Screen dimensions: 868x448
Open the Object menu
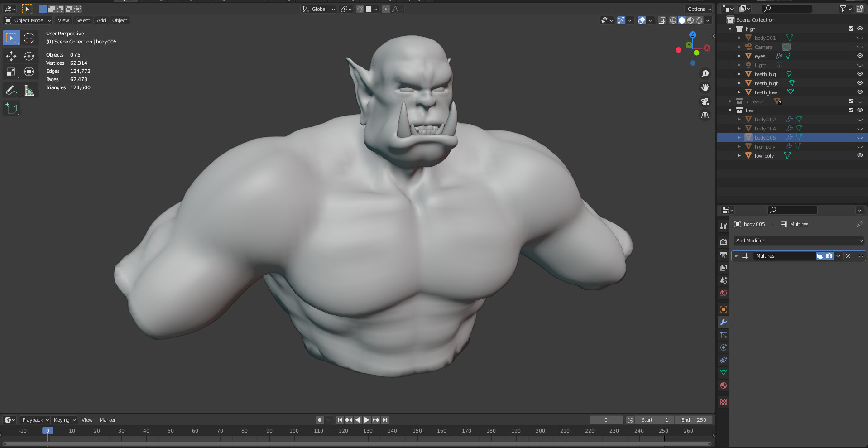[x=120, y=20]
